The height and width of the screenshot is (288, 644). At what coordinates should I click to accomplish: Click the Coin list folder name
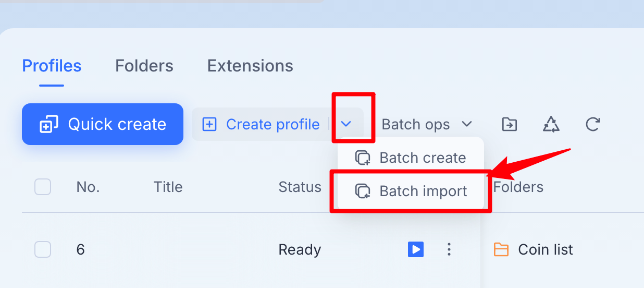(x=546, y=249)
